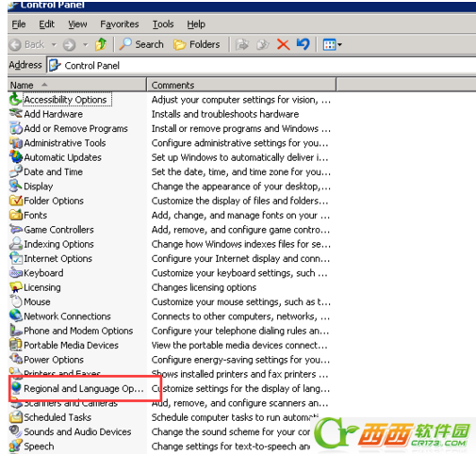
Task: Click the 'Display' item name
Action: [x=39, y=186]
